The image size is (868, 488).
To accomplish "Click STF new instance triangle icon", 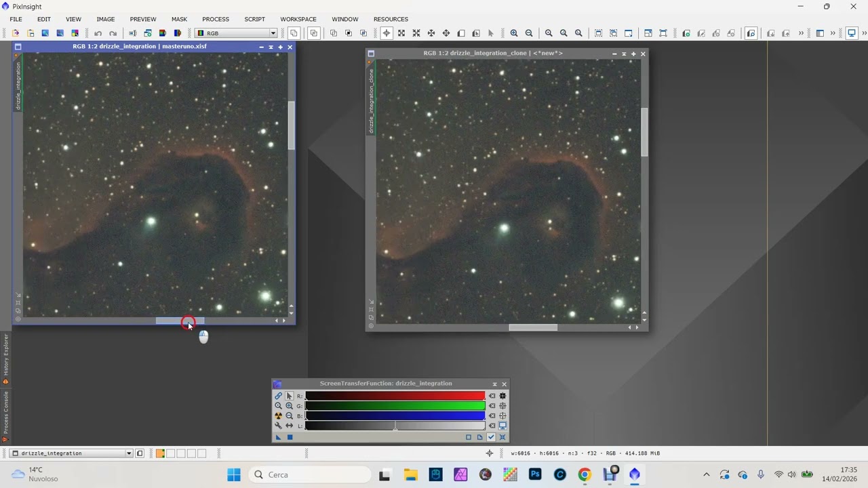I will click(x=278, y=437).
